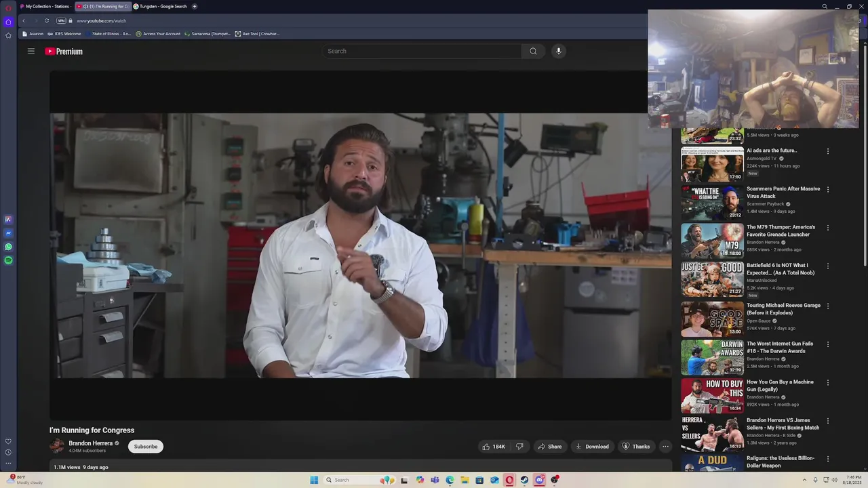Viewport: 868px width, 488px height.
Task: Open more actions ellipsis beside Thanks
Action: point(665,447)
